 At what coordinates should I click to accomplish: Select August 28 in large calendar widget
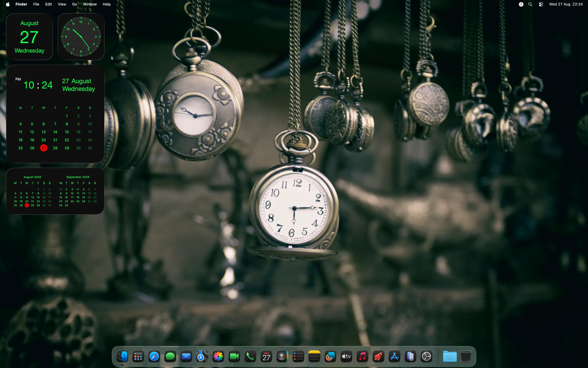[55, 148]
